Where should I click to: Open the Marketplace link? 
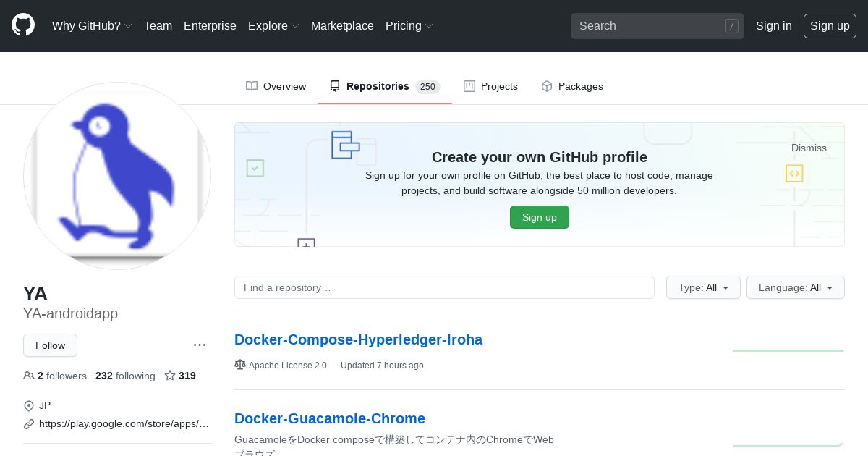coord(342,25)
